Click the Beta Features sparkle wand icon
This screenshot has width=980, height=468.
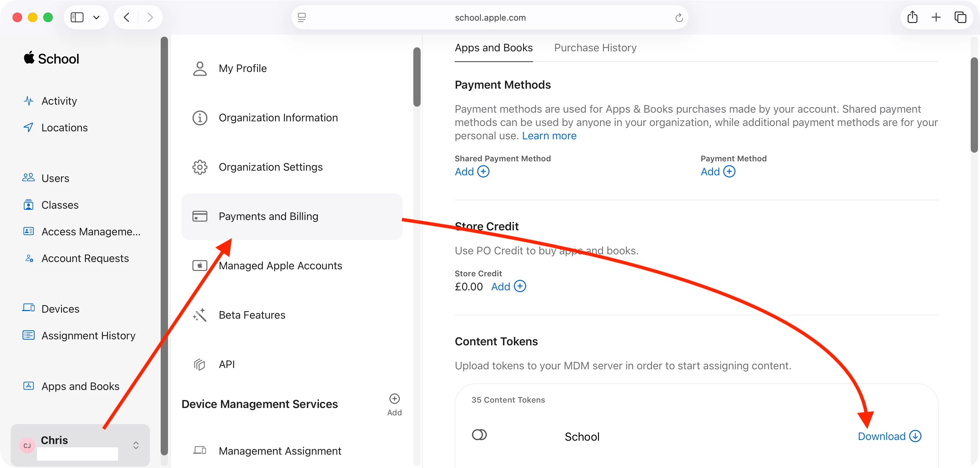tap(200, 315)
